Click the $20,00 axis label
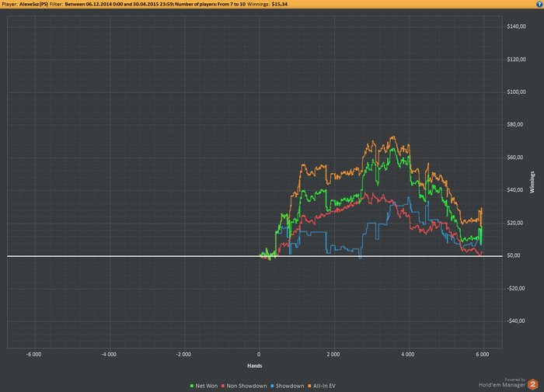The height and width of the screenshot is (392, 544). click(514, 223)
